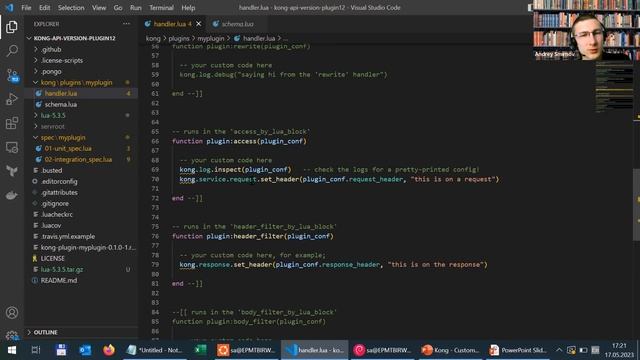640x360 pixels.
Task: Switch to Untitled Notepad taskbar window
Action: click(156, 350)
